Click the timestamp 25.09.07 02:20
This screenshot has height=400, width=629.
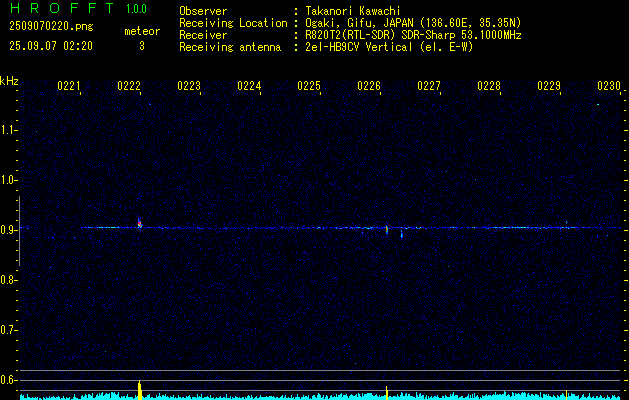pyautogui.click(x=51, y=46)
